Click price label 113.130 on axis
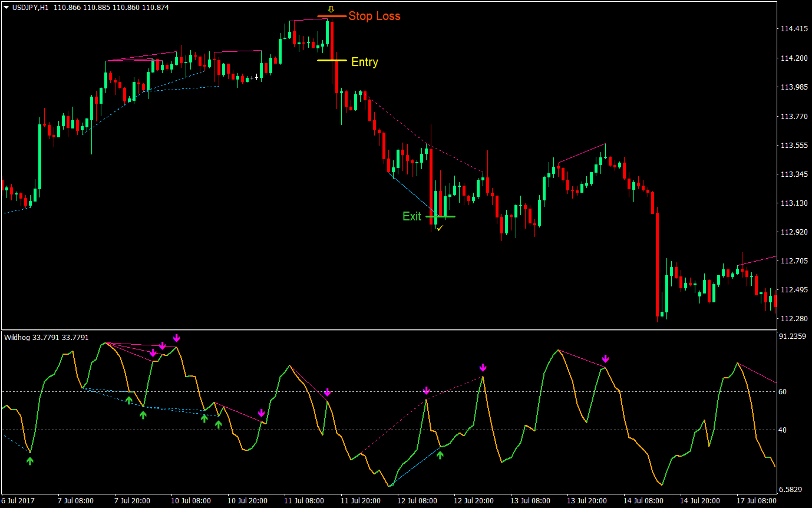 pos(793,203)
